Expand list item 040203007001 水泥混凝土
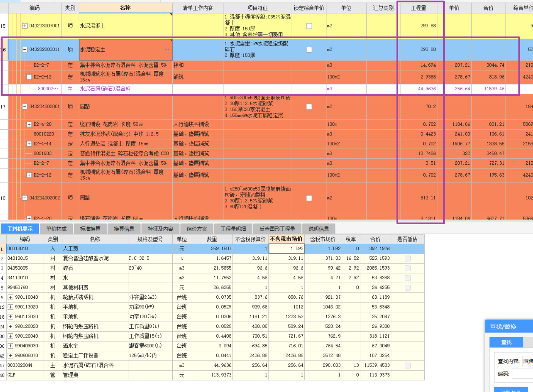Screen dimensions: 533x392 [x=25, y=26]
